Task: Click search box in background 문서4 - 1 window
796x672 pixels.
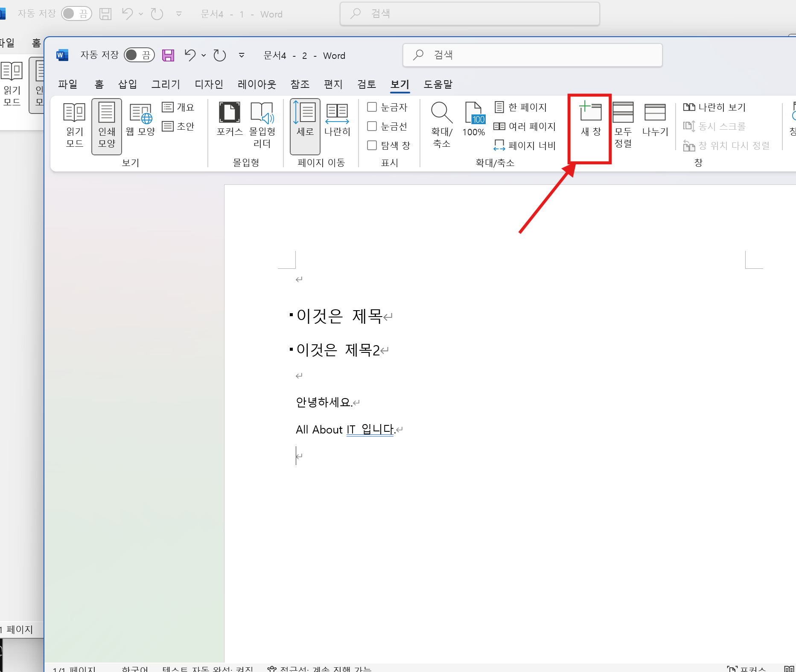Action: 470,14
